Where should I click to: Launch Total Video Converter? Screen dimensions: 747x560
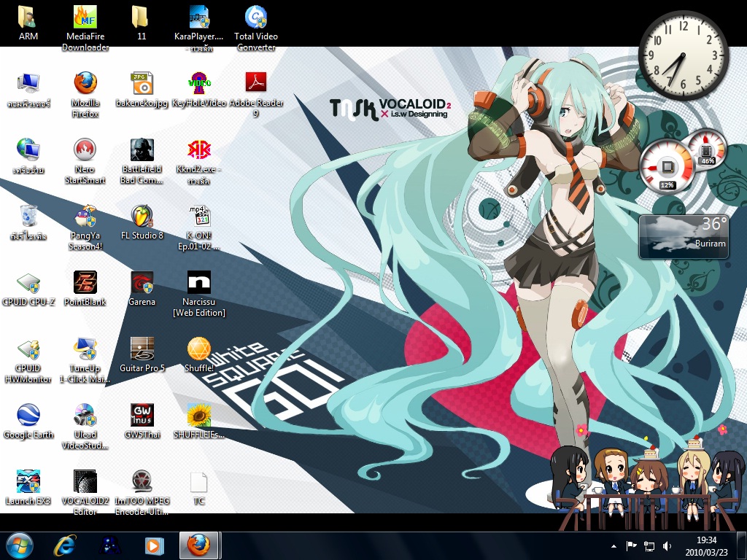point(256,28)
